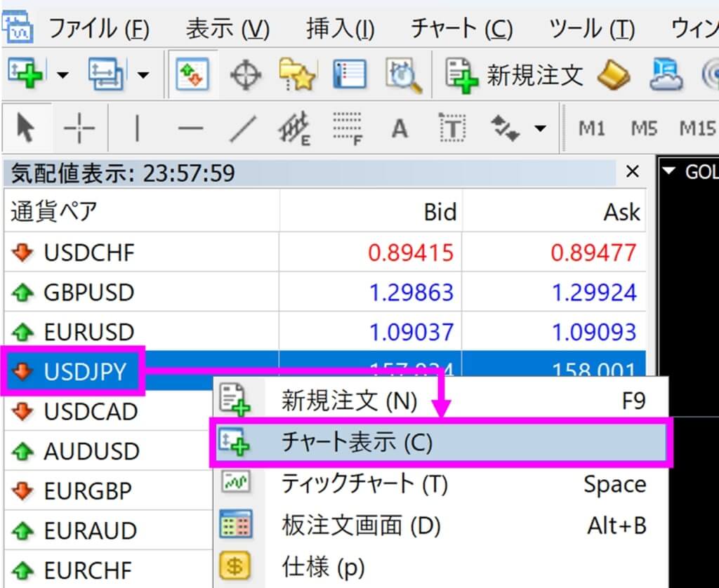Toggle the Terminal window icon

tap(350, 74)
